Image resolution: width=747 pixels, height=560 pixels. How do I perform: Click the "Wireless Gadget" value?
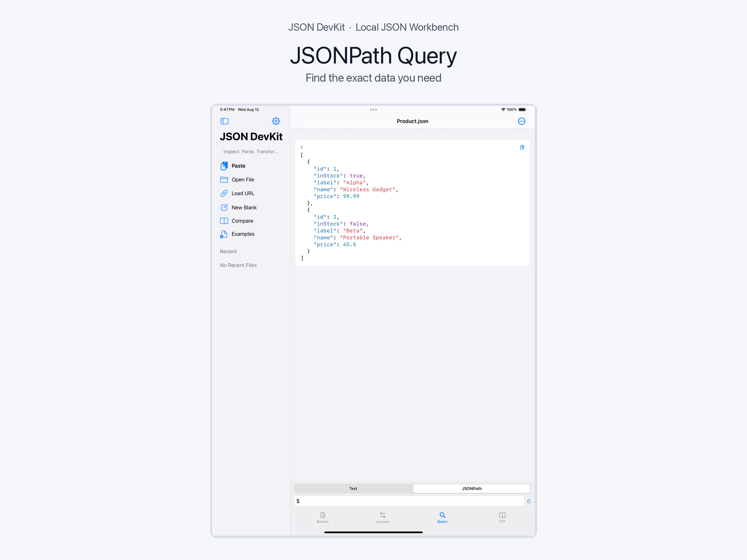tap(368, 190)
